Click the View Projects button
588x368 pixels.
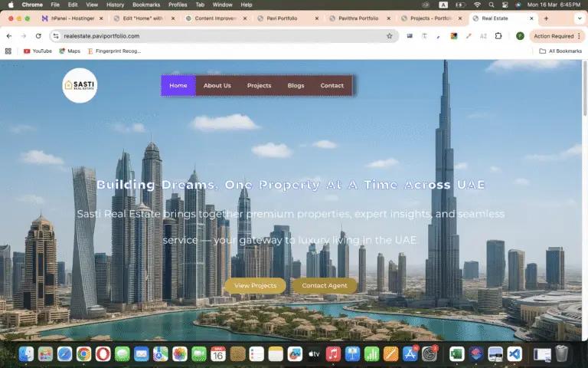[x=255, y=285]
